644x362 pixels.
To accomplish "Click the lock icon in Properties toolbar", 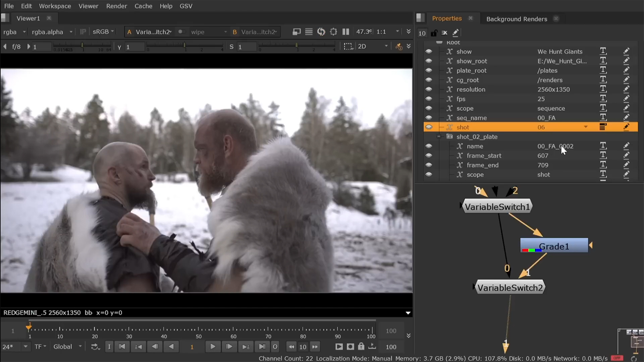I will (434, 33).
